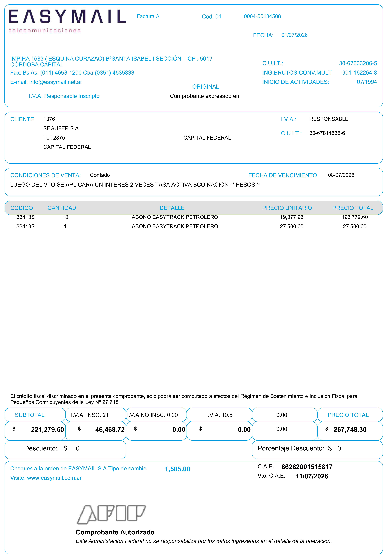Click the 'I.V.A. INSC. 21' label
This screenshot has width=392, height=554.
point(90,415)
